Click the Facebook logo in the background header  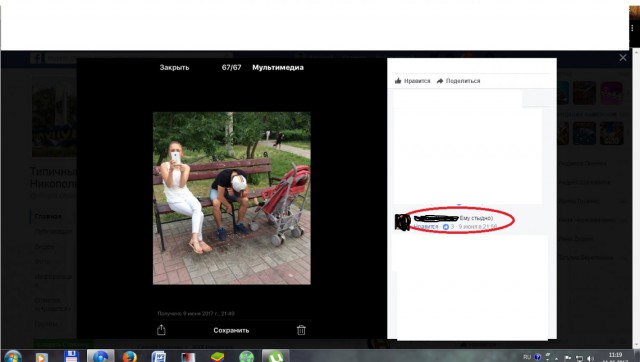click(x=37, y=58)
